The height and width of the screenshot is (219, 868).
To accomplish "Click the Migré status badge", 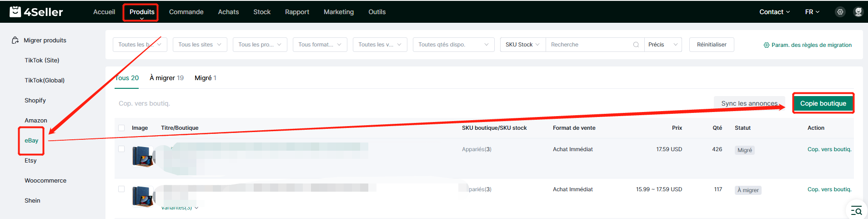I will (x=745, y=150).
